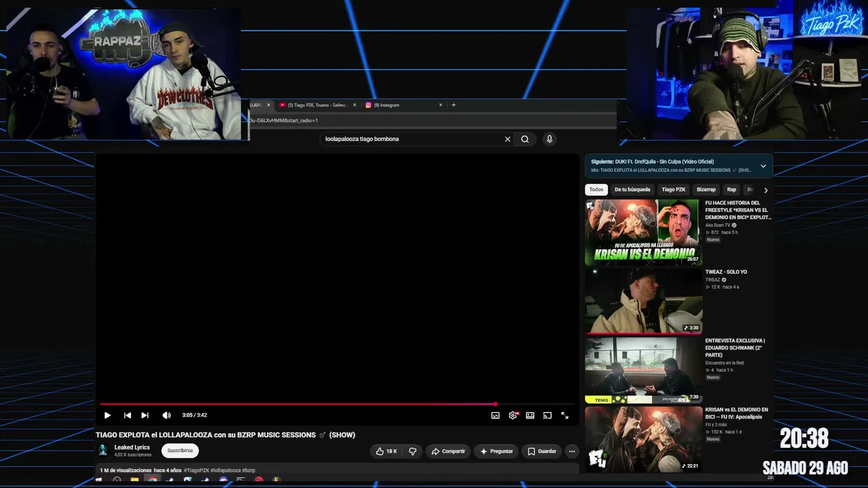Dislike the video thumbs-down icon
Viewport: 868px width, 488px height.
(x=412, y=451)
